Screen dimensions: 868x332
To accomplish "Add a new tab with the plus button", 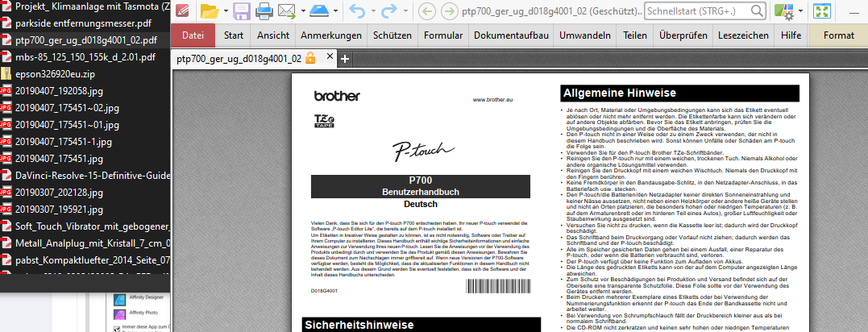I will tap(344, 59).
